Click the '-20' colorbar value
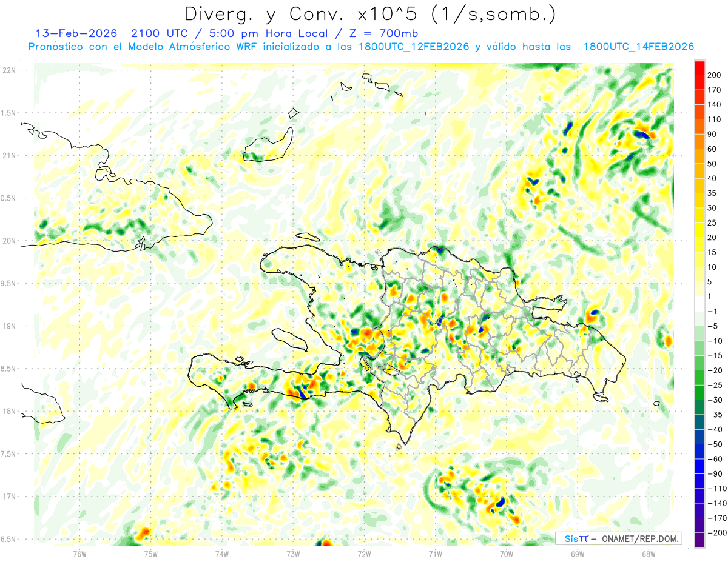Screen dimensions: 728x562 715,371
